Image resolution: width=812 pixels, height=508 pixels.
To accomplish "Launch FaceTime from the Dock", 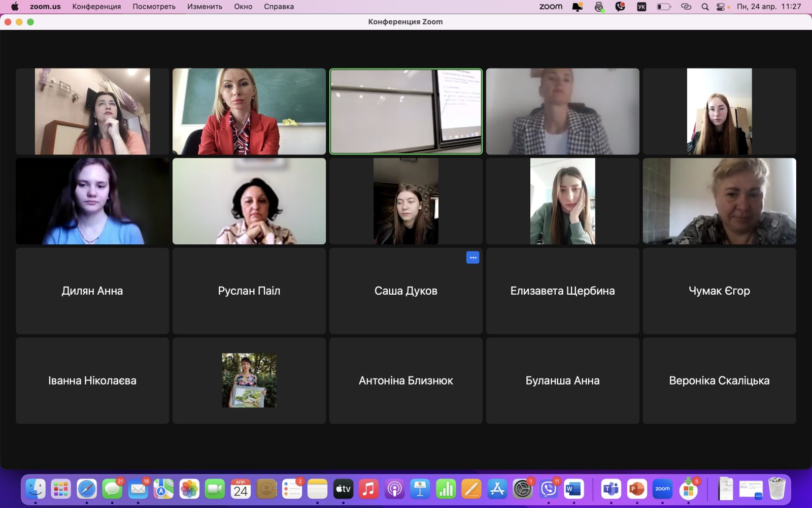I will click(215, 489).
